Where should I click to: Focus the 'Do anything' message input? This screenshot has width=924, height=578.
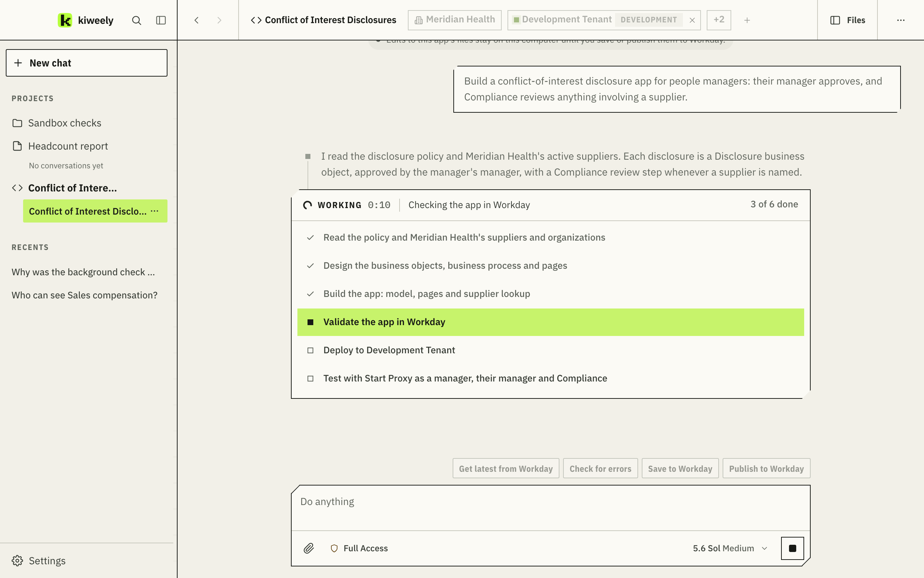(x=550, y=508)
